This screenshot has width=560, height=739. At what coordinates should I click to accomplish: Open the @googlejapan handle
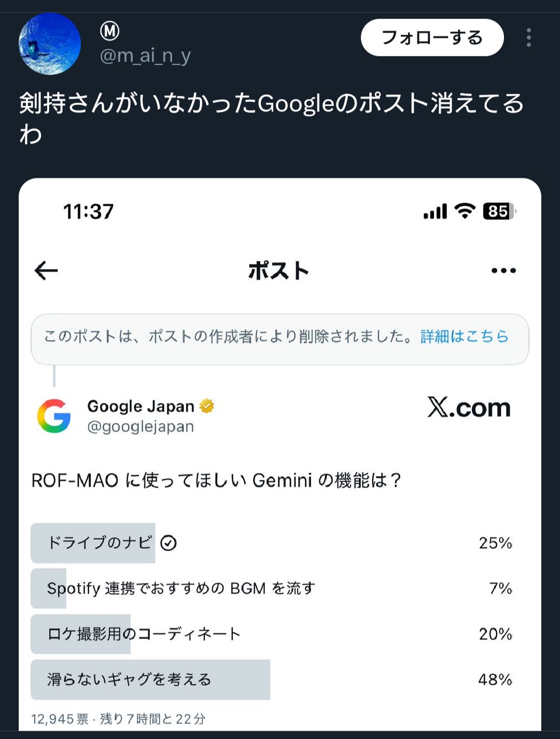141,427
